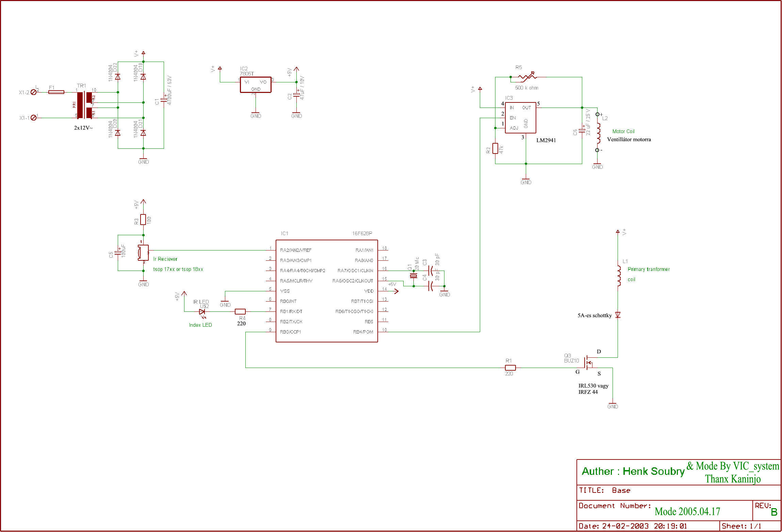
Task: Click the 7805T voltage regulator IC2 symbol
Action: [x=256, y=85]
